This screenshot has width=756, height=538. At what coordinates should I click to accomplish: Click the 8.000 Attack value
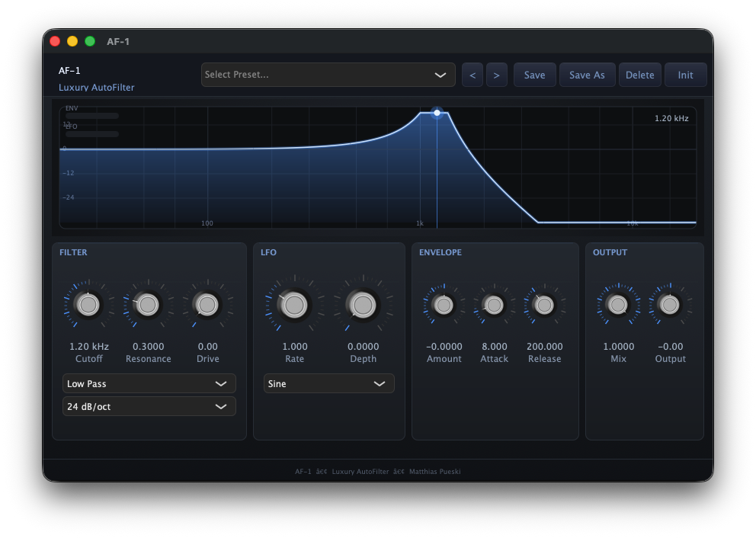[494, 347]
